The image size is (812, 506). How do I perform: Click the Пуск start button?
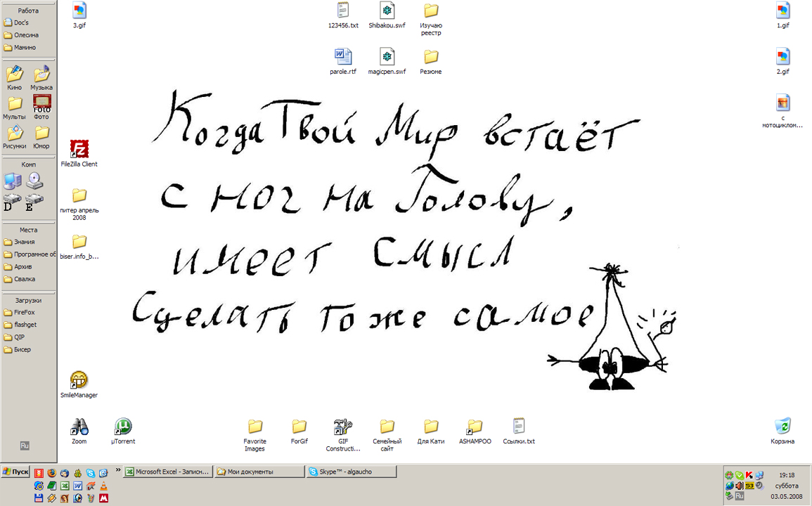[x=15, y=472]
